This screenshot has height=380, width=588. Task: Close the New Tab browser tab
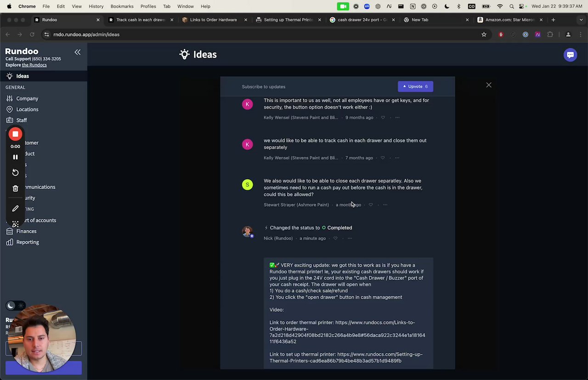[467, 20]
